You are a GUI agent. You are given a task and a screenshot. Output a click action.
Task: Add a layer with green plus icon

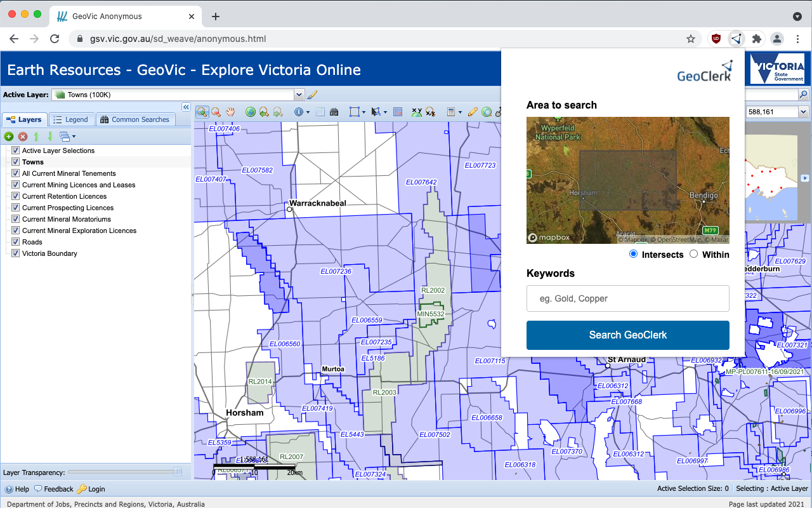tap(9, 137)
